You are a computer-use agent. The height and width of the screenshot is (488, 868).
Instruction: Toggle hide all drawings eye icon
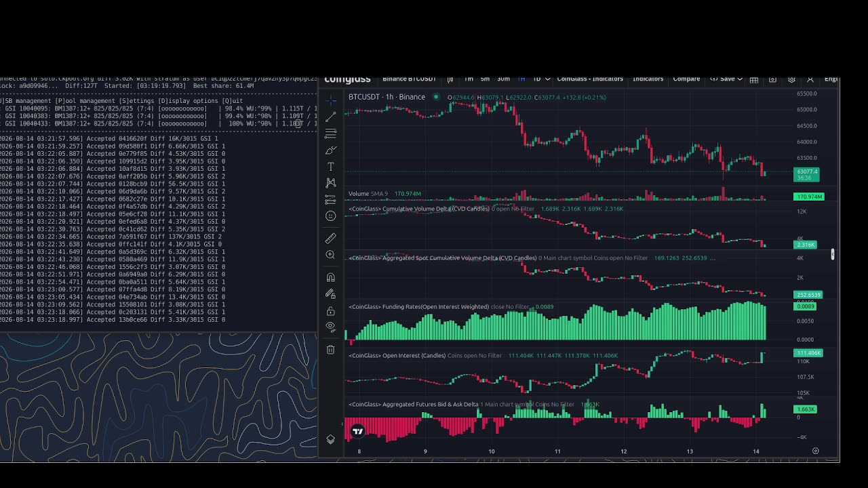330,327
